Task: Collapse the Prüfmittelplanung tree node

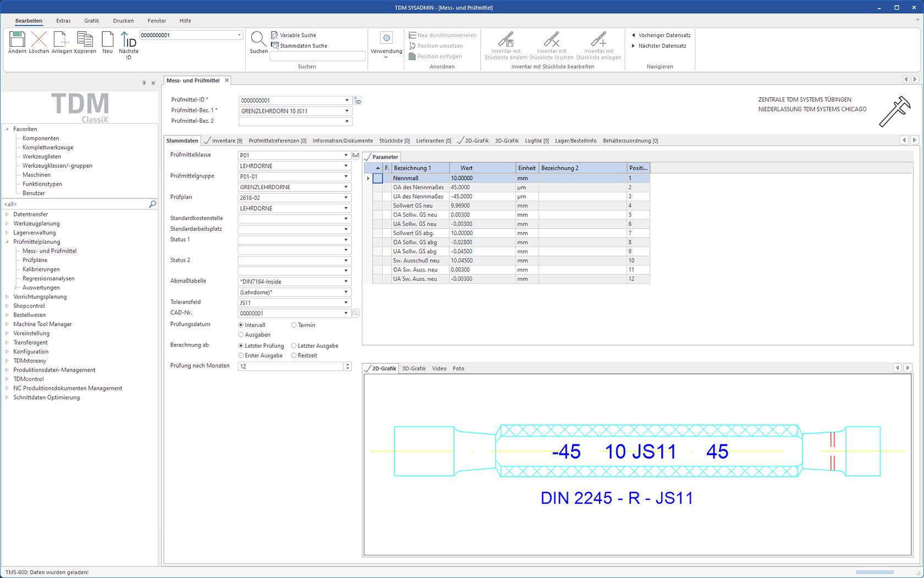Action: coord(7,242)
